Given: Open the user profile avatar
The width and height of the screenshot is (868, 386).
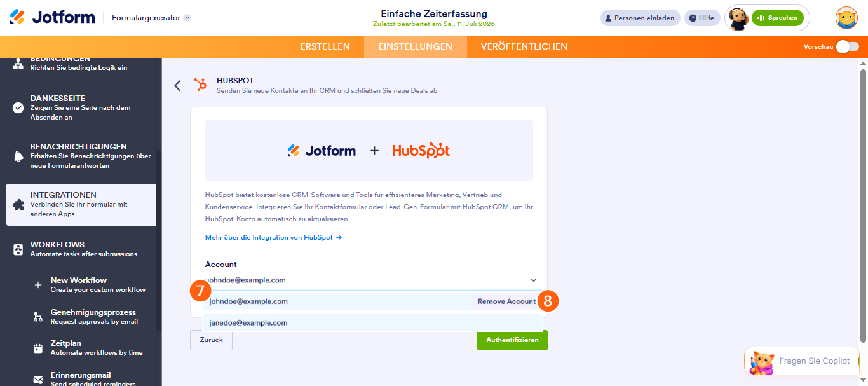Looking at the screenshot, I should point(846,18).
